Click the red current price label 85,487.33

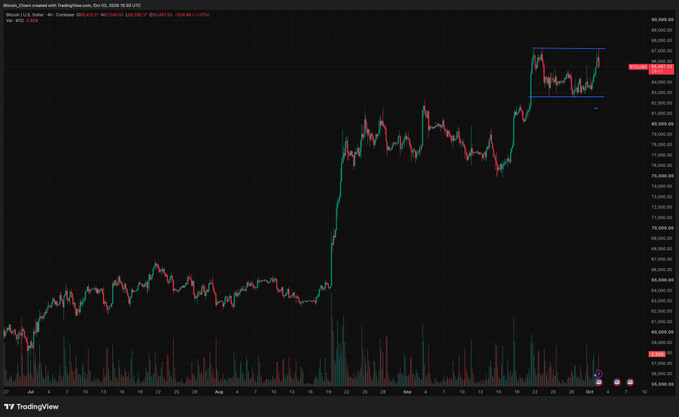tap(661, 67)
